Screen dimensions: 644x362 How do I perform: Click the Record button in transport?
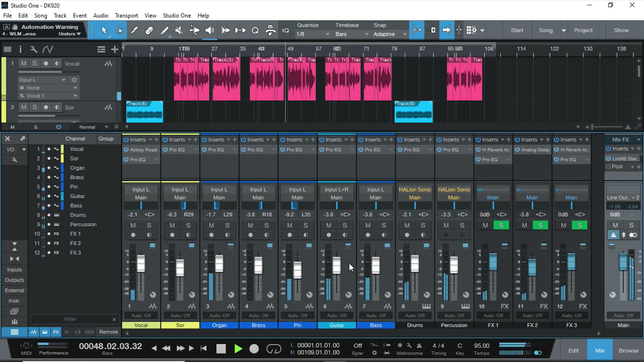[254, 348]
